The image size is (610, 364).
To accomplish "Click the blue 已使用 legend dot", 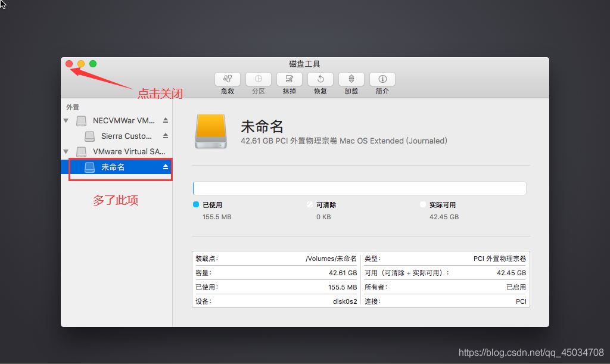I will click(196, 204).
